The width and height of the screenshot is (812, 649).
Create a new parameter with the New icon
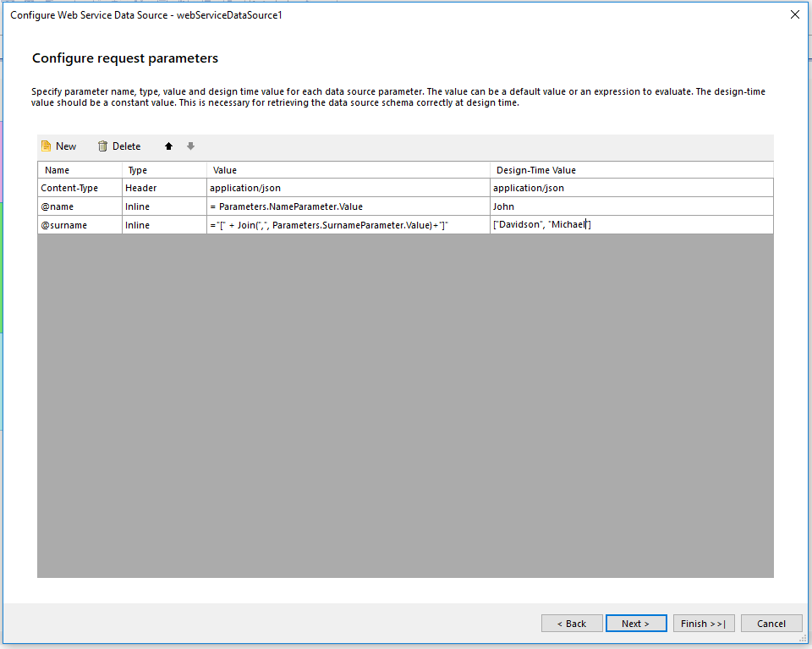[58, 146]
